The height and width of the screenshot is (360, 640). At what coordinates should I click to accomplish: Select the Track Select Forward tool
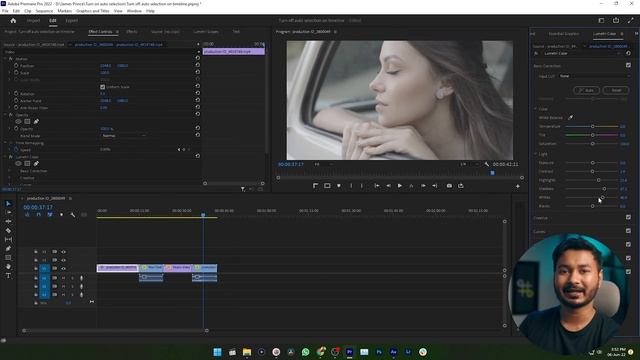pos(9,212)
